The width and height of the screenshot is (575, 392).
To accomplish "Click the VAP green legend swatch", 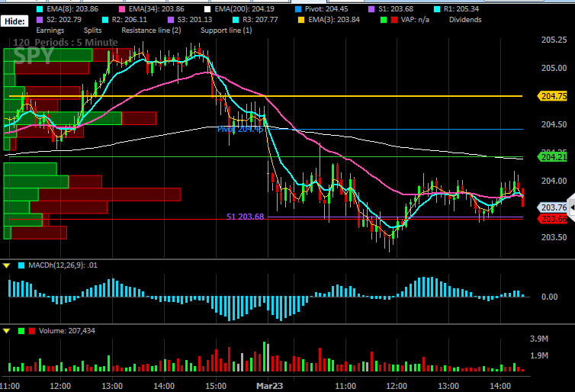I will pyautogui.click(x=384, y=20).
